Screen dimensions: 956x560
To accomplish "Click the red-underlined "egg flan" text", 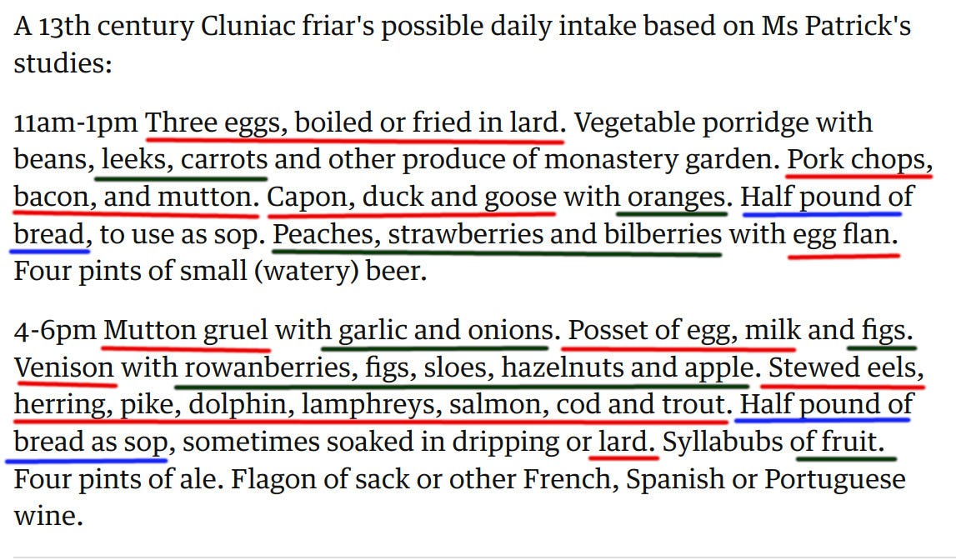I will [843, 235].
